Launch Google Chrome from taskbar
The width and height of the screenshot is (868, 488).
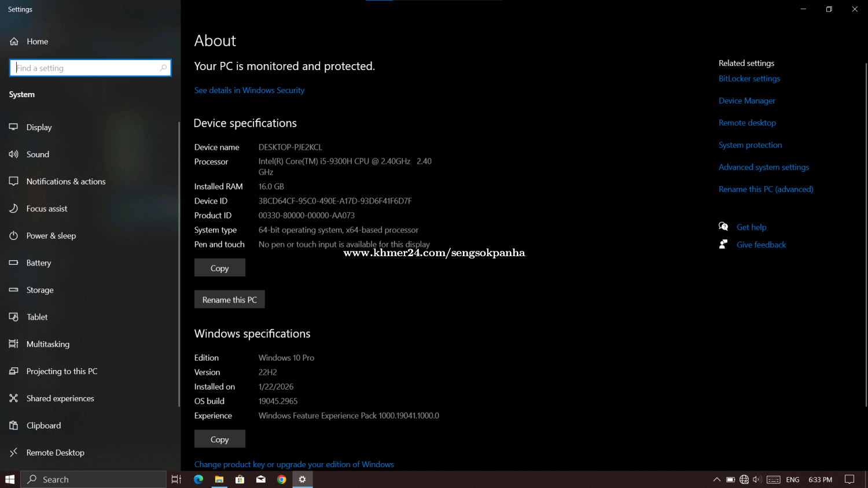282,479
